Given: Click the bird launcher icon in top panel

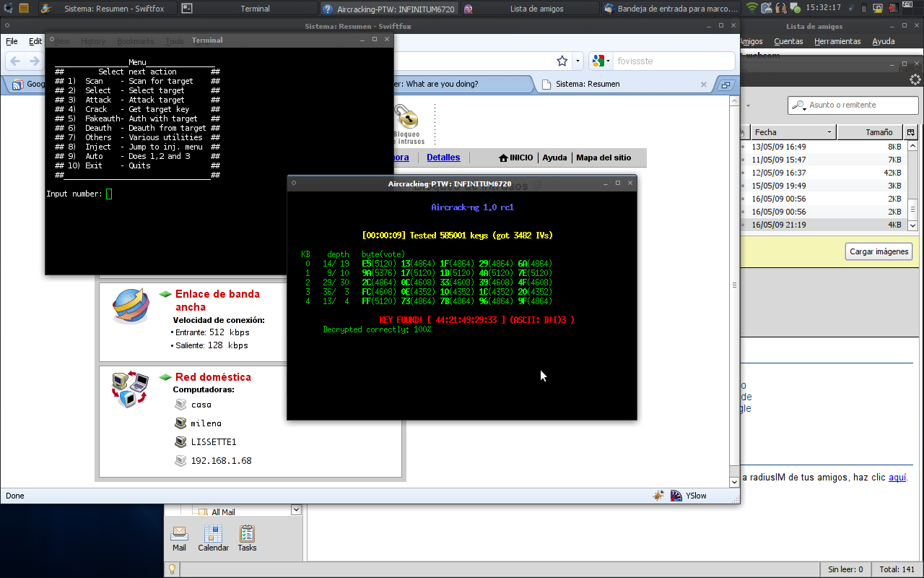Looking at the screenshot, I should point(45,9).
